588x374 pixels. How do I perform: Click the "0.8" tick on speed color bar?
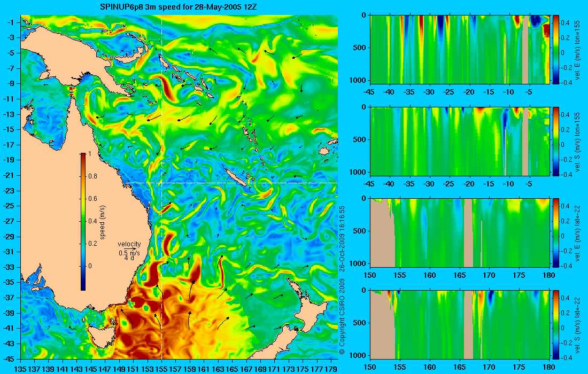pos(92,176)
